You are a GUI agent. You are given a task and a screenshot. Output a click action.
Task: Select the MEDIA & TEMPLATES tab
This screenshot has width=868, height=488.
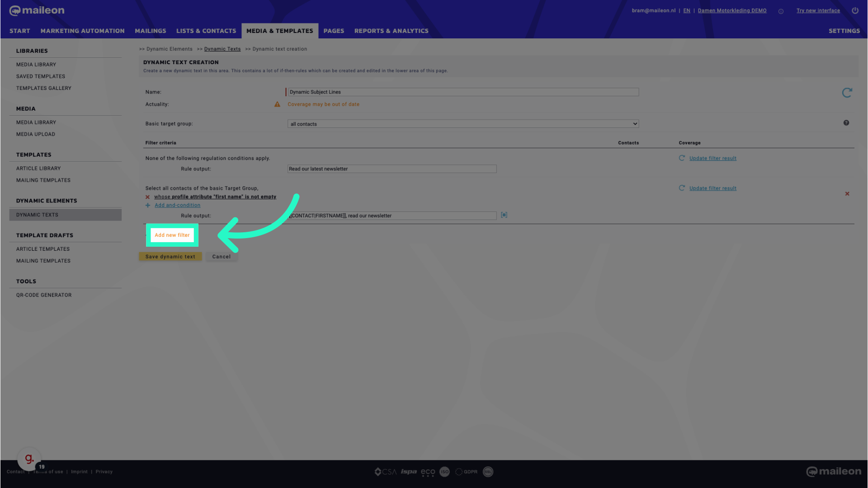280,31
